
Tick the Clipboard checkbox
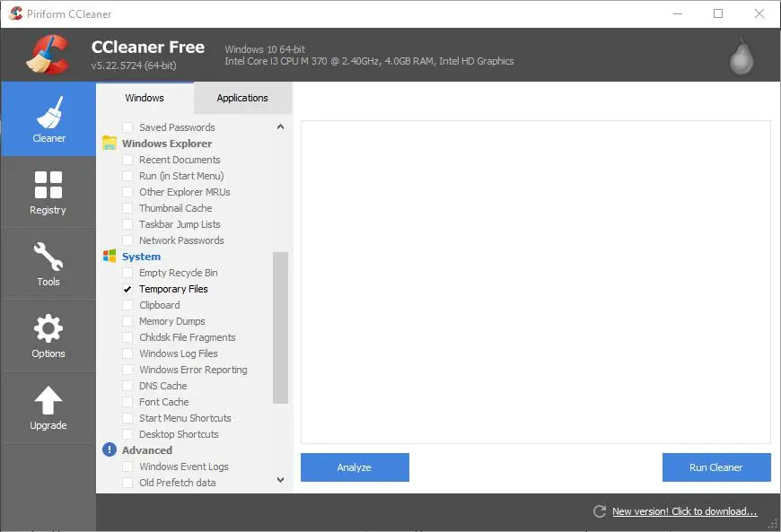pos(127,305)
